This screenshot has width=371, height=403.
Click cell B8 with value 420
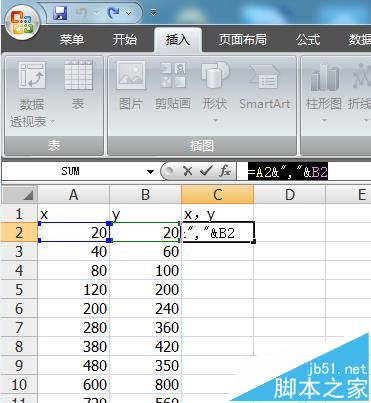[x=146, y=346]
